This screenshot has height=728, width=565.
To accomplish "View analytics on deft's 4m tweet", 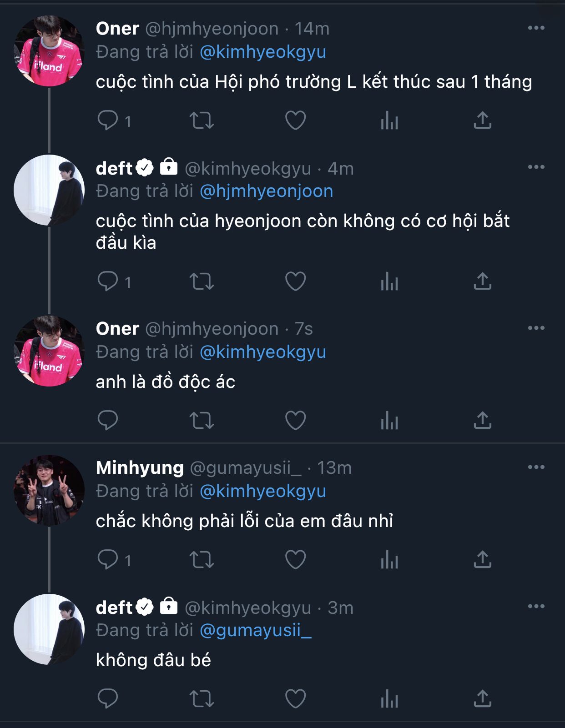I will pos(389,281).
